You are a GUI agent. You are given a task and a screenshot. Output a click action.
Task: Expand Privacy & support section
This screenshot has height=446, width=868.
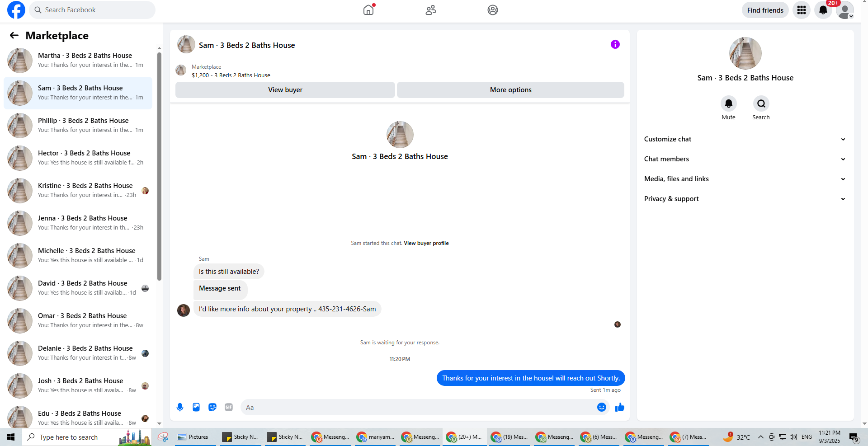pyautogui.click(x=745, y=199)
